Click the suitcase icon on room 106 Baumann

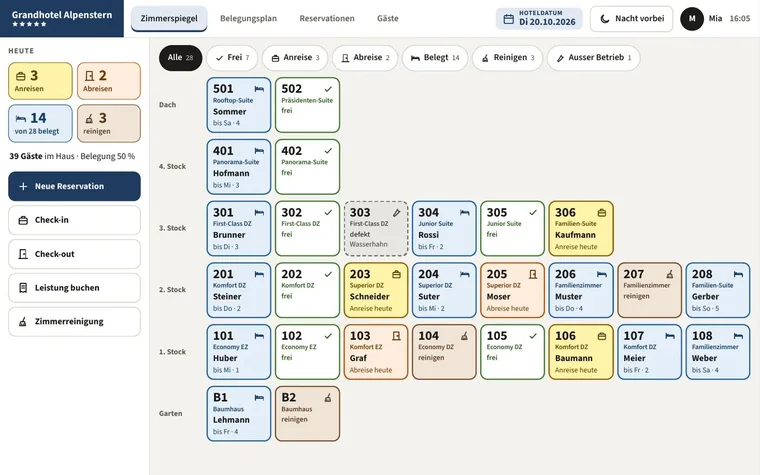click(602, 336)
